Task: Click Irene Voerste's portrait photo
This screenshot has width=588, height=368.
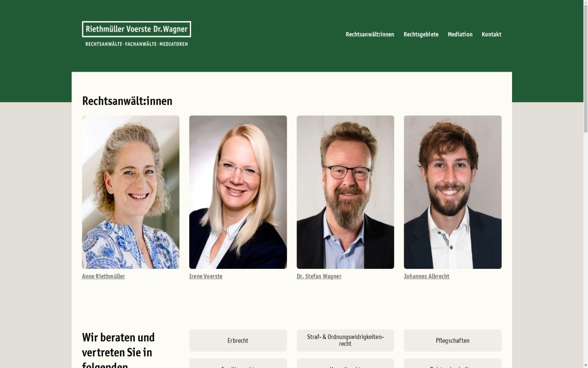Action: [x=238, y=192]
